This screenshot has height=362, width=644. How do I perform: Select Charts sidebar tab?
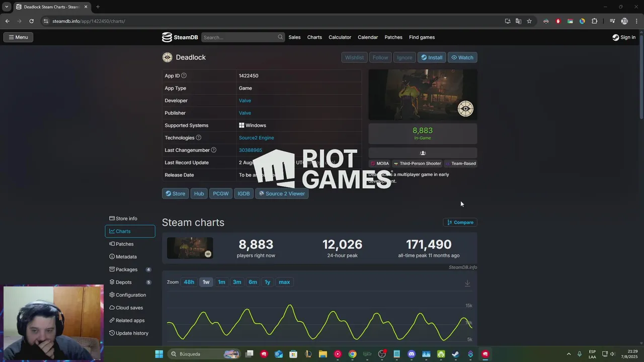coord(130,231)
